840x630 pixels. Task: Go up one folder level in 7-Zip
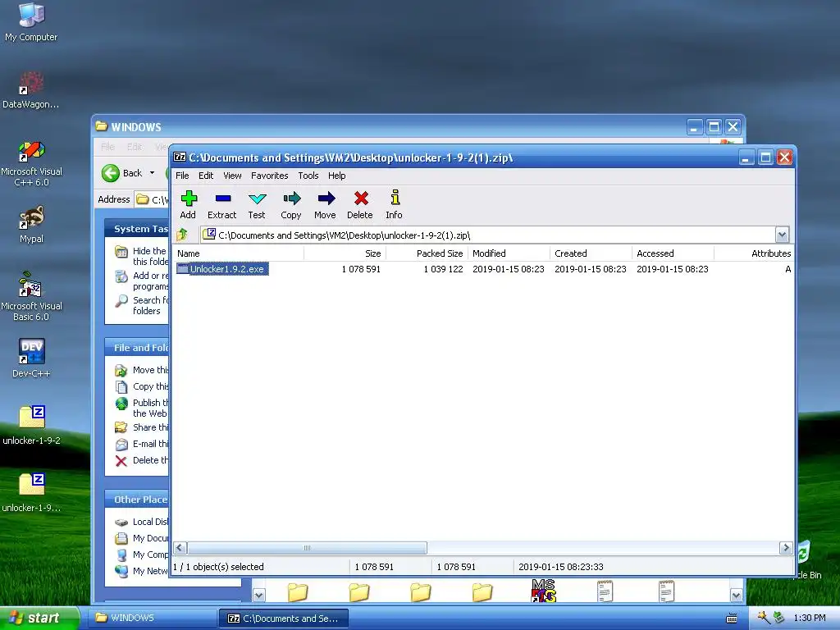[x=182, y=234]
